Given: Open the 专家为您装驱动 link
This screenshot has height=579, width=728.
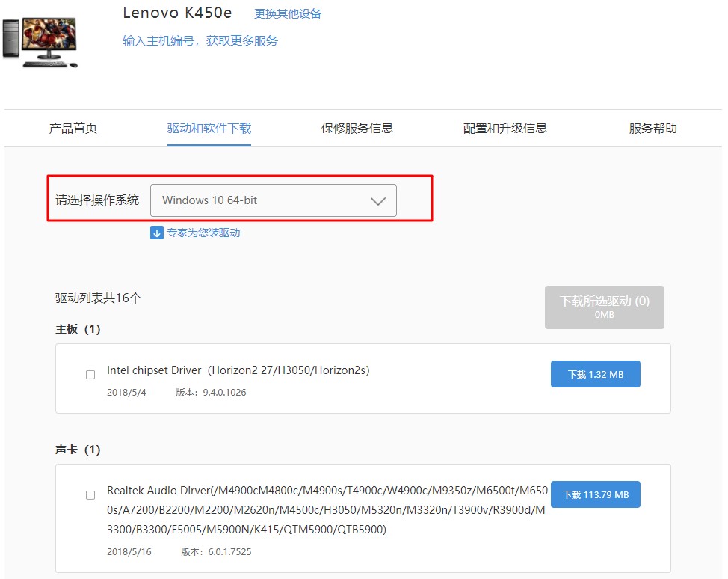Looking at the screenshot, I should (x=203, y=233).
